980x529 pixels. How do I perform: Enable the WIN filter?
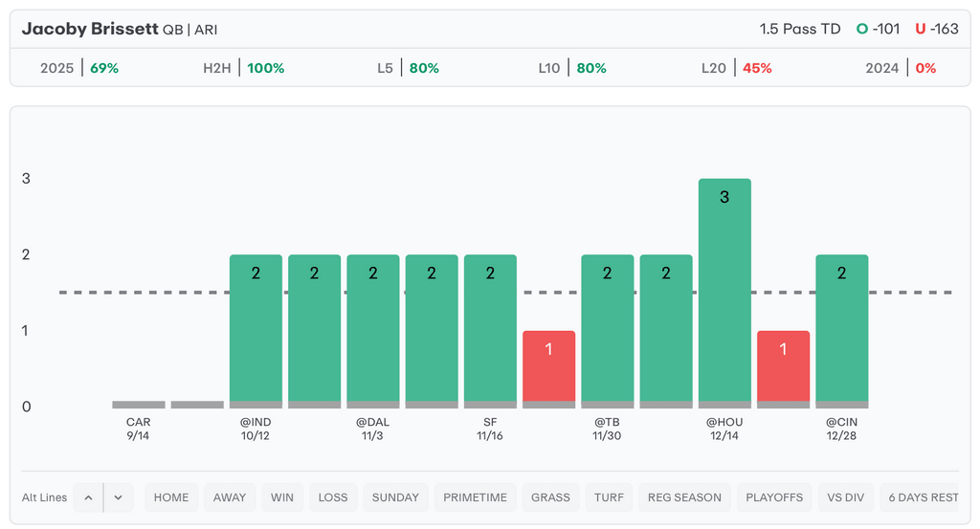coord(282,497)
